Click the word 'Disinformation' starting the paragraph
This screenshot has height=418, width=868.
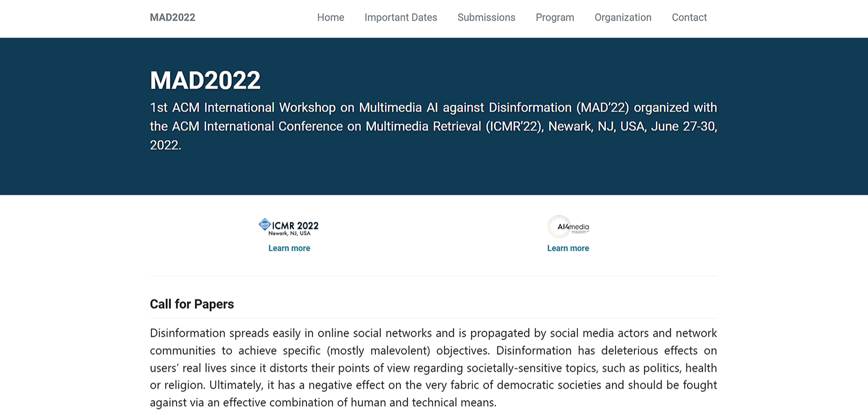[x=188, y=333]
